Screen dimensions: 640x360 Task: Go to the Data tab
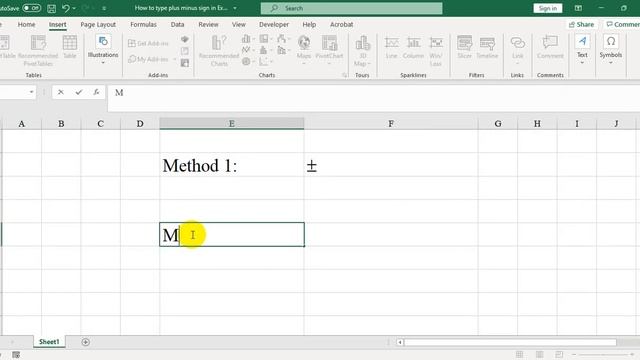point(177,24)
